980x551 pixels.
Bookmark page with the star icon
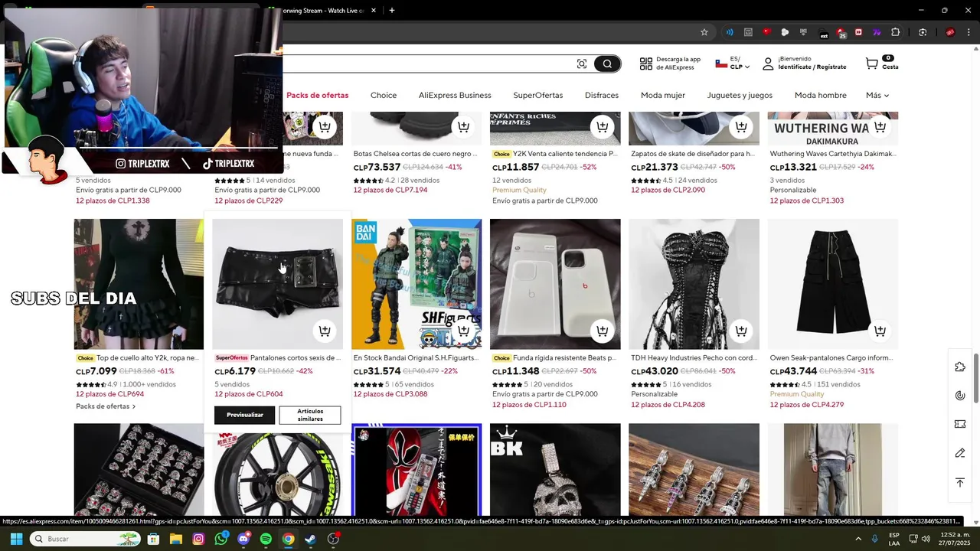coord(704,32)
